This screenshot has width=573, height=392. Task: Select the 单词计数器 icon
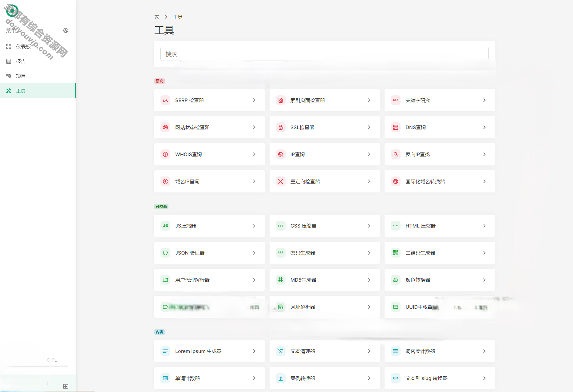[x=165, y=378]
